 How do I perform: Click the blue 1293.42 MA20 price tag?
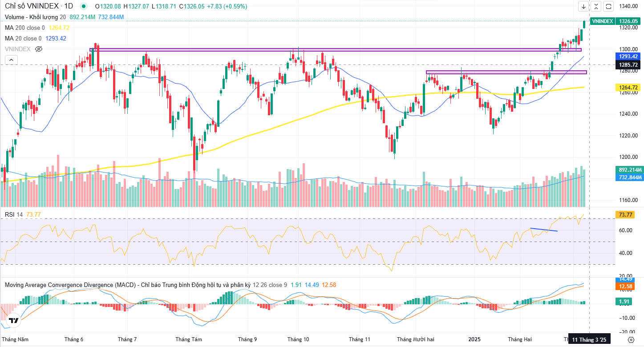tap(628, 56)
